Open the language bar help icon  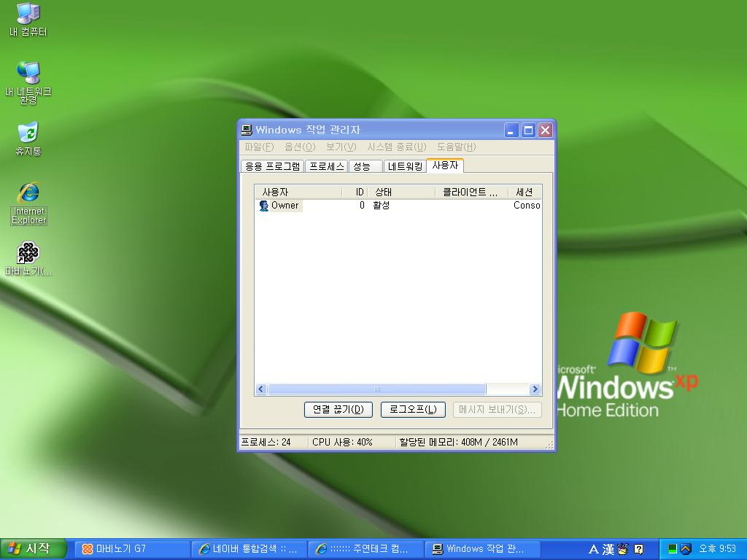[x=639, y=549]
